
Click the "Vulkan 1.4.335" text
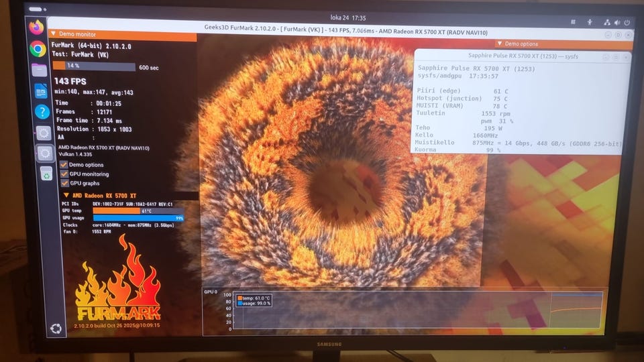[75, 154]
